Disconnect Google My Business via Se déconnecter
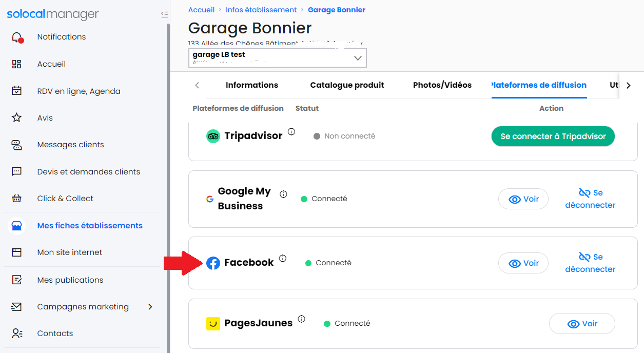644x353 pixels. coord(591,199)
